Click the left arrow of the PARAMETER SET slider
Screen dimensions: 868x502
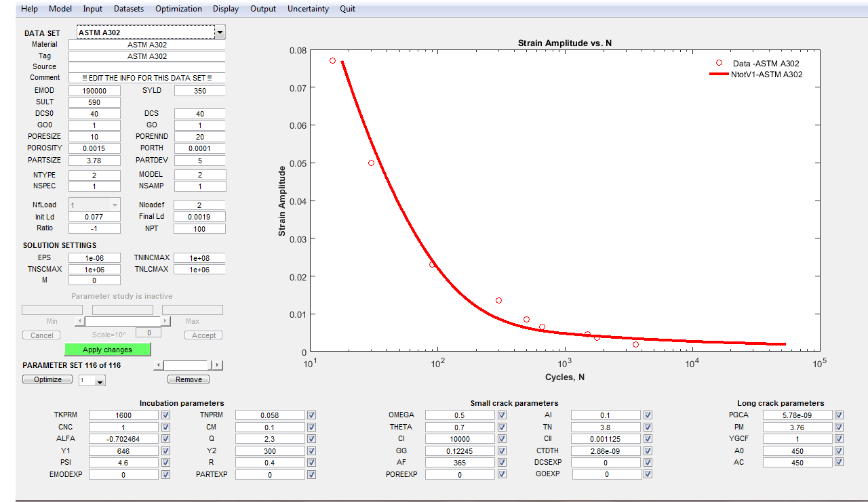point(159,365)
